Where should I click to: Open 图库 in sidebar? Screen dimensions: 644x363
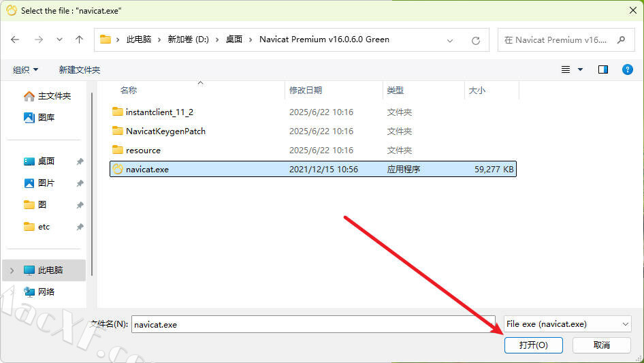(39, 118)
